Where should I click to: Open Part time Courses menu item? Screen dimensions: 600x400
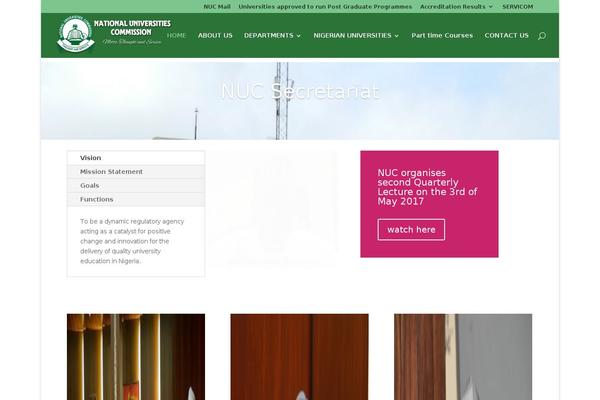pos(442,35)
